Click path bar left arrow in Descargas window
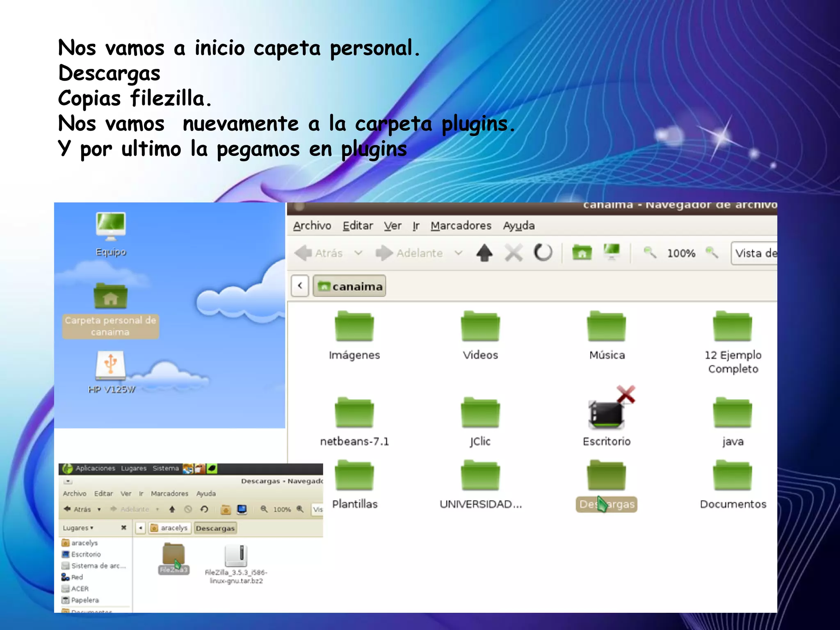 140,528
